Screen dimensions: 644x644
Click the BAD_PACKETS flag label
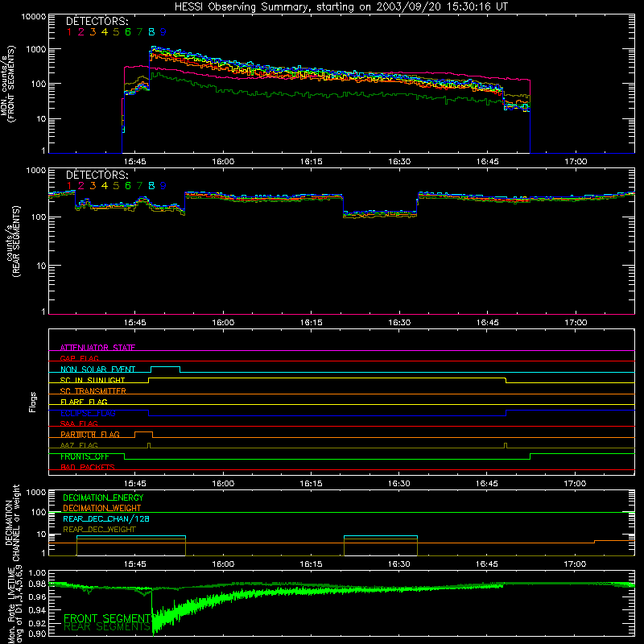pos(88,467)
